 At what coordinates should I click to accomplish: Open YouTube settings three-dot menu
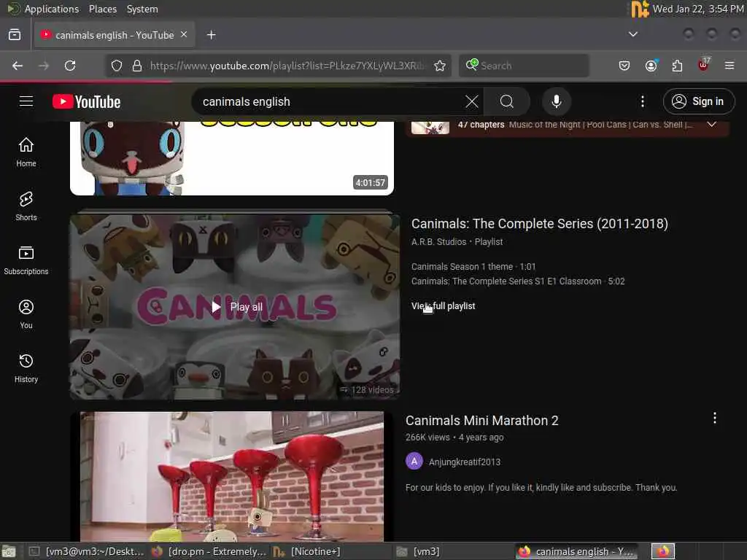[642, 101]
